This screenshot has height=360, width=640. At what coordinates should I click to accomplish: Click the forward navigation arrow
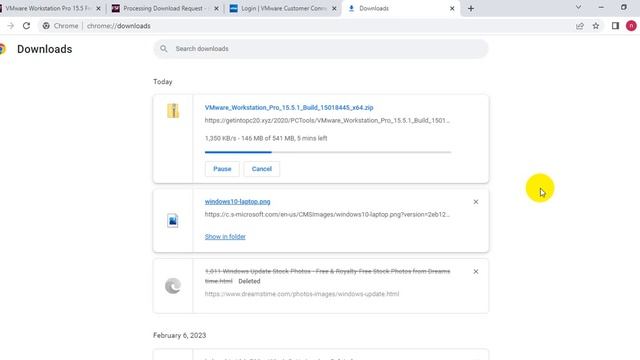click(11, 26)
